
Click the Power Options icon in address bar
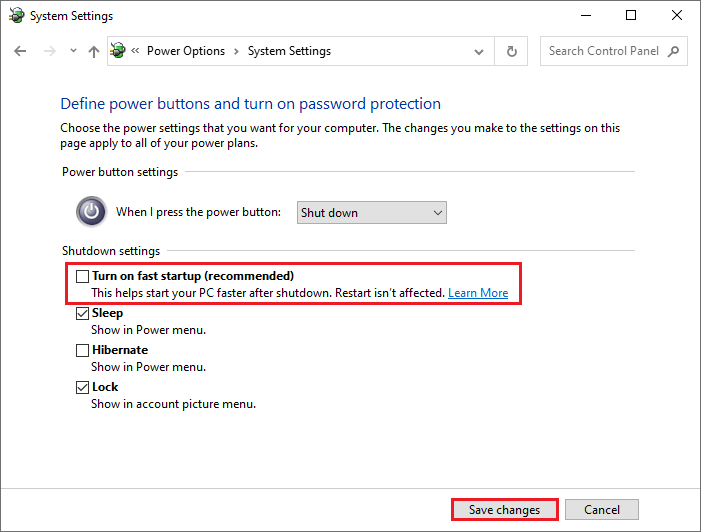[x=118, y=50]
